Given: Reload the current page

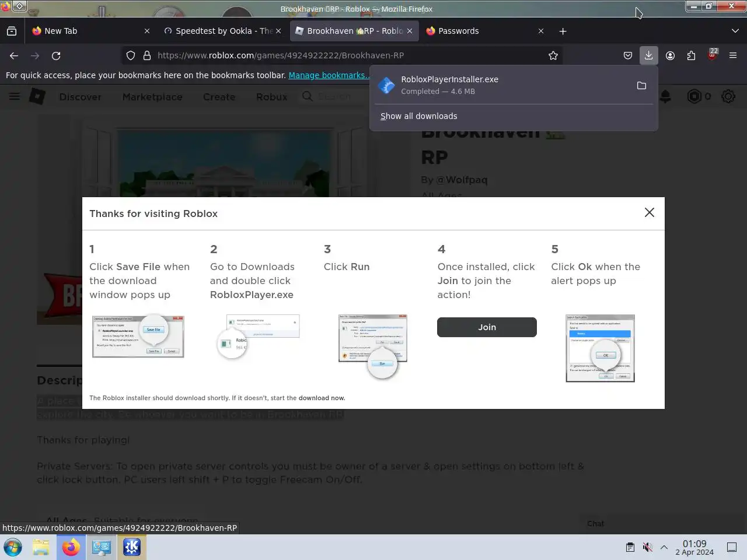Looking at the screenshot, I should (56, 55).
